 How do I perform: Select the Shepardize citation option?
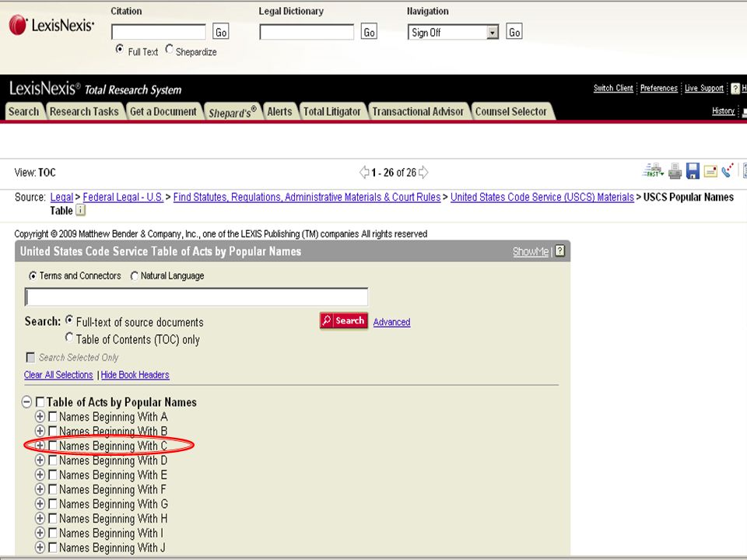coord(169,49)
